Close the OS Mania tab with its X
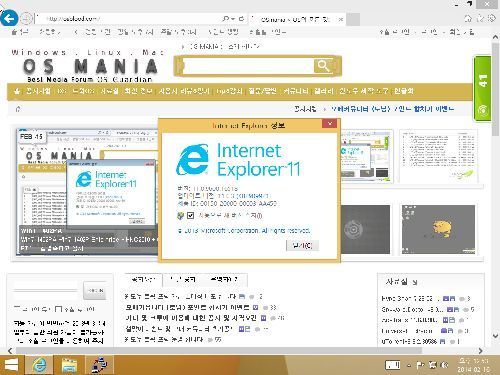The height and width of the screenshot is (375, 500). (x=341, y=19)
